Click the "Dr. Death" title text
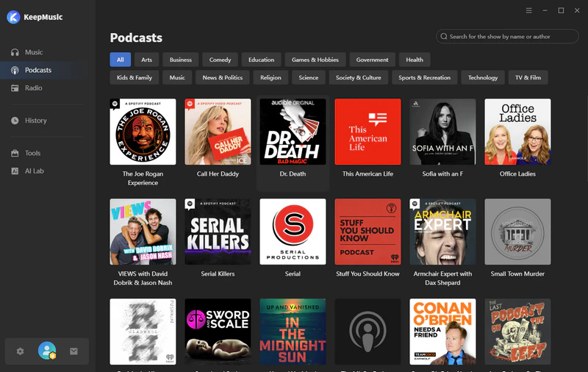This screenshot has width=588, height=372. point(293,174)
